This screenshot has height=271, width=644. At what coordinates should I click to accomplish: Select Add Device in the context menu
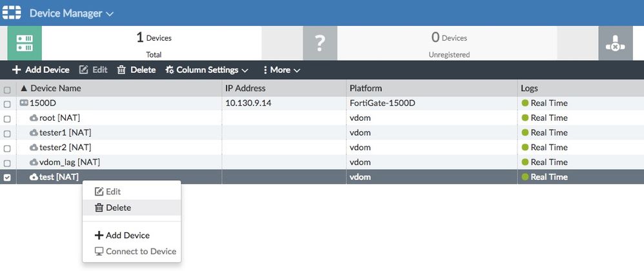coord(127,236)
